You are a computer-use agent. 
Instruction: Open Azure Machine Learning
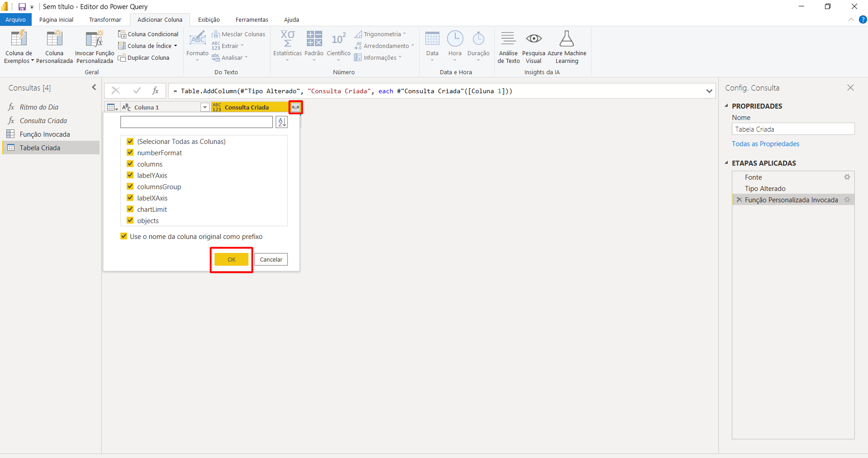point(567,47)
